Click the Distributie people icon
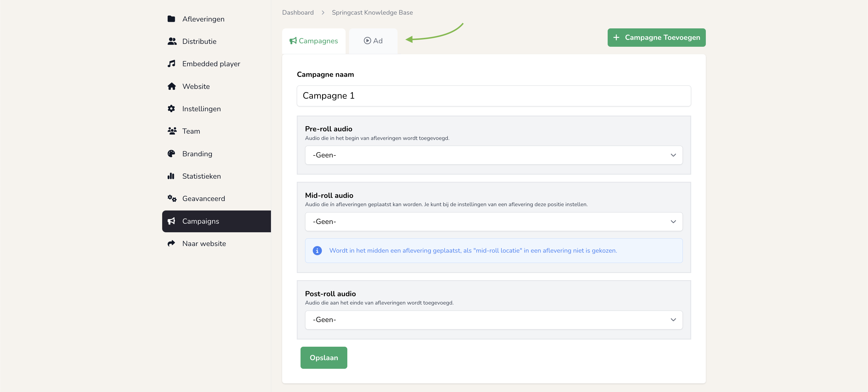Screen dimensions: 868x392 tap(172, 41)
